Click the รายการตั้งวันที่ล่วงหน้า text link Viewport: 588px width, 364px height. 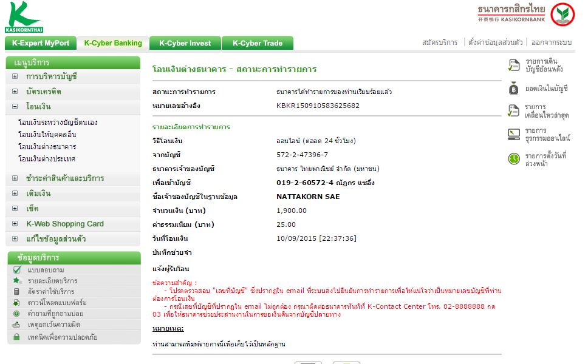click(x=545, y=160)
